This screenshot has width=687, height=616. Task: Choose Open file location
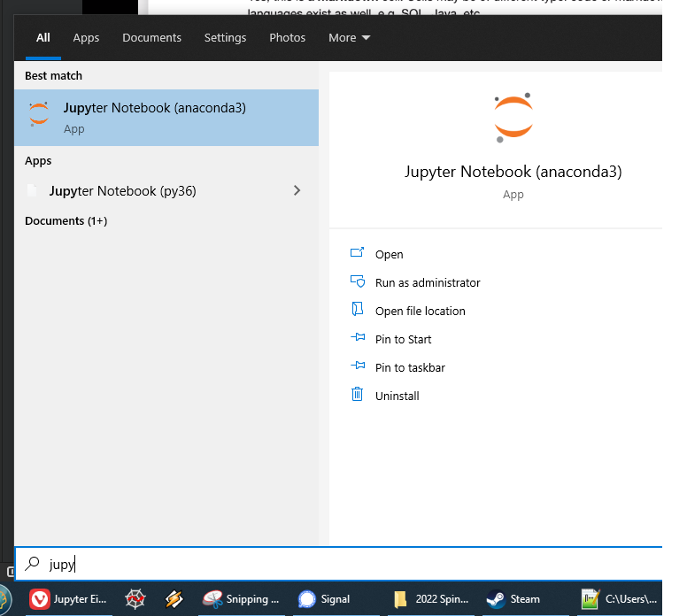421,311
